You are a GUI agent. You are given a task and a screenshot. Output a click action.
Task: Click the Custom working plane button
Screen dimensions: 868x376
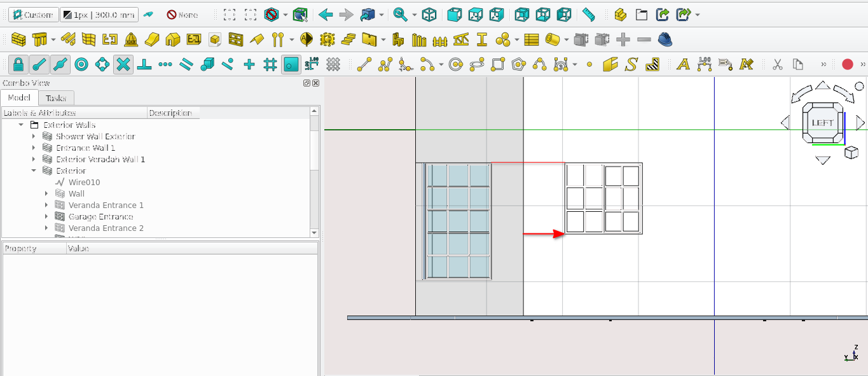pyautogui.click(x=33, y=15)
